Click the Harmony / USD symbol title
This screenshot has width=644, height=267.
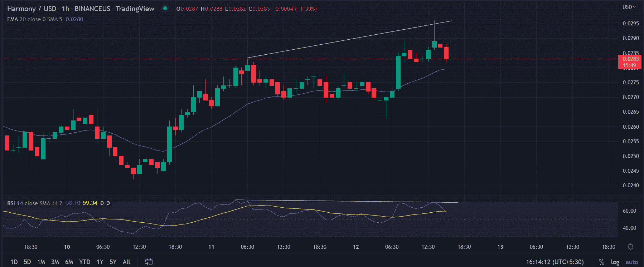(32, 9)
